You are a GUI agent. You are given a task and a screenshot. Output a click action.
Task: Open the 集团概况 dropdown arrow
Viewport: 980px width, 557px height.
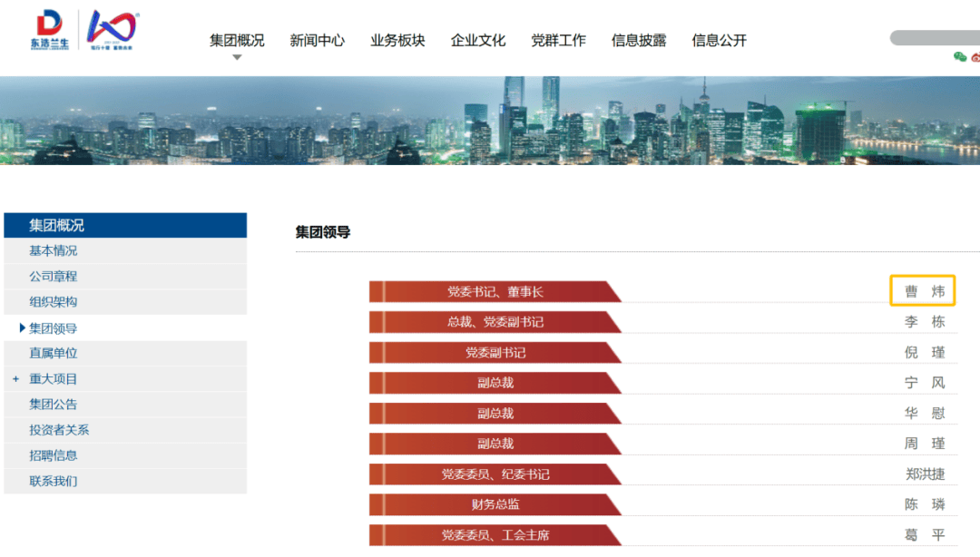(237, 56)
